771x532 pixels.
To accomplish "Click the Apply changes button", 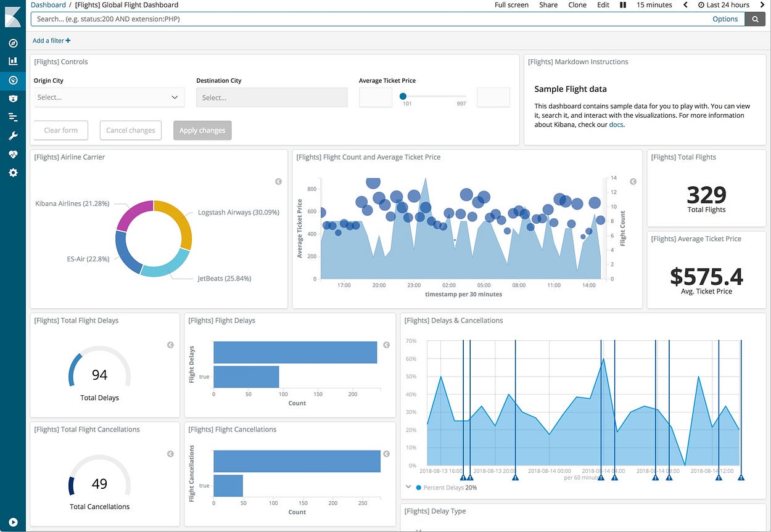I will tap(202, 130).
